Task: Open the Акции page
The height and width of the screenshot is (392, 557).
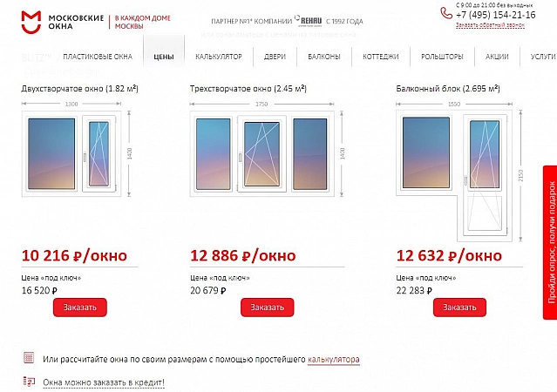Action: point(497,57)
